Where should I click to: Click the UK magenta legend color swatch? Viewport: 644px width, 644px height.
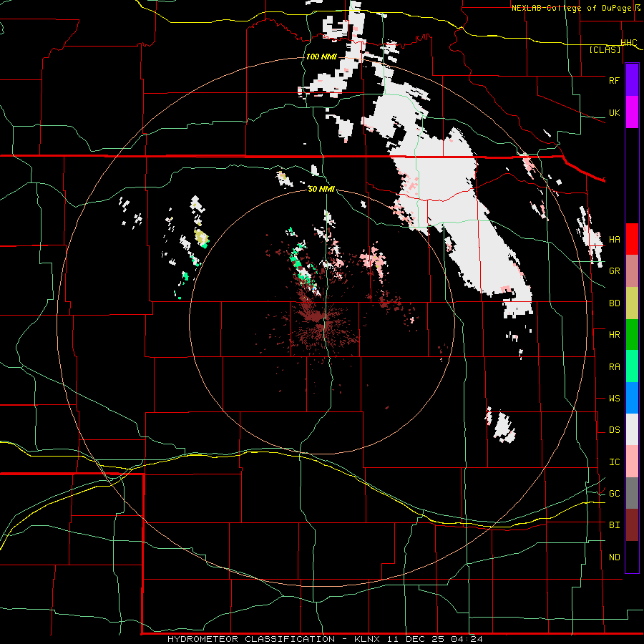632,112
